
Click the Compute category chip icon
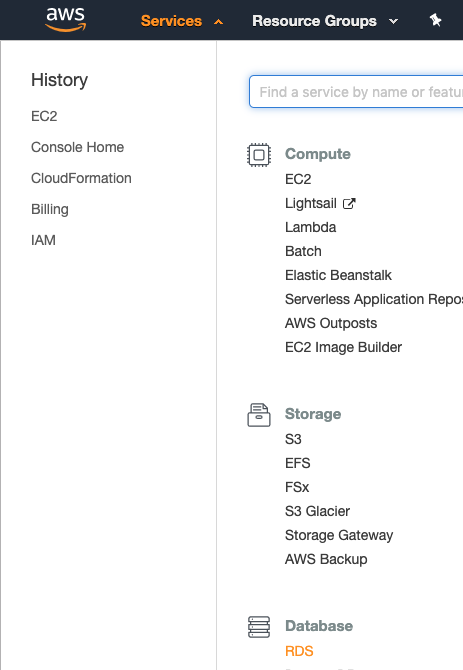[259, 155]
